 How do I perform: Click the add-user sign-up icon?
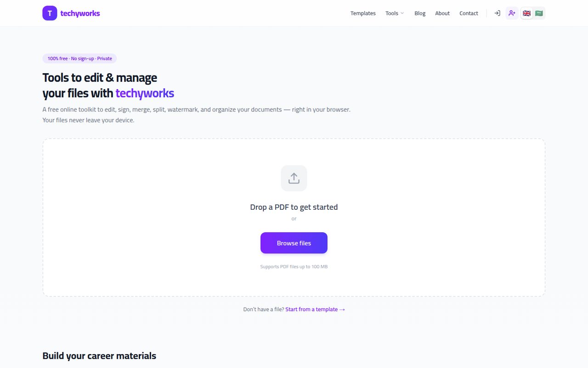point(512,13)
